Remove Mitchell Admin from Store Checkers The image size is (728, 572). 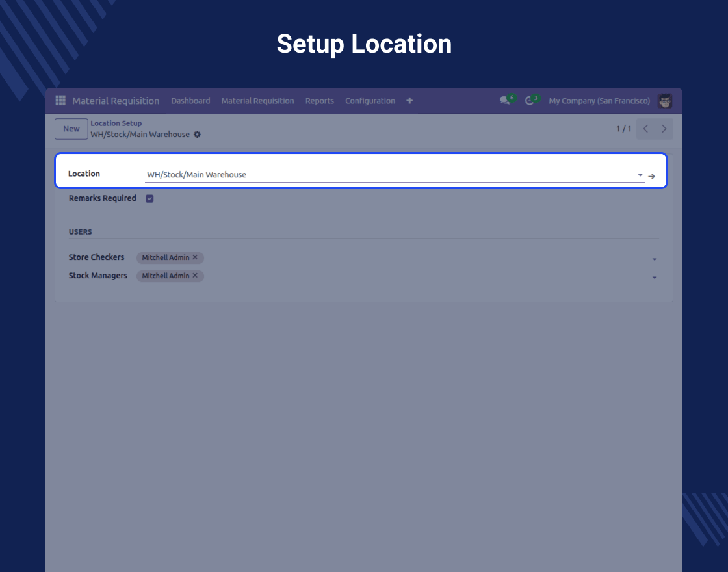(x=195, y=257)
